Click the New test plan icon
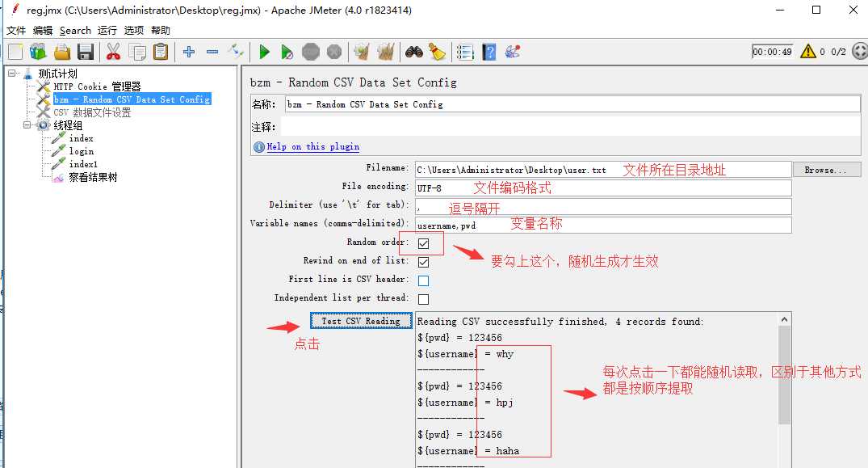The width and height of the screenshot is (868, 468). 15,52
